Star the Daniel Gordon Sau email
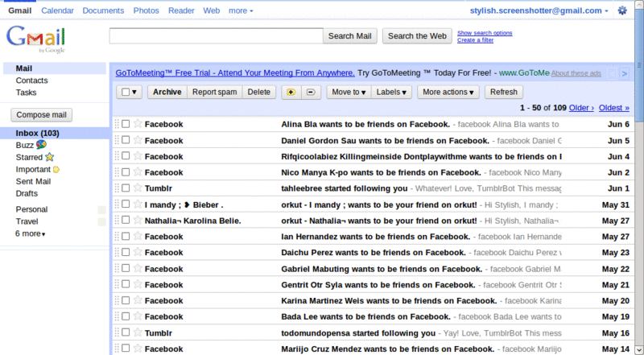This screenshot has height=355, width=644. click(x=138, y=140)
